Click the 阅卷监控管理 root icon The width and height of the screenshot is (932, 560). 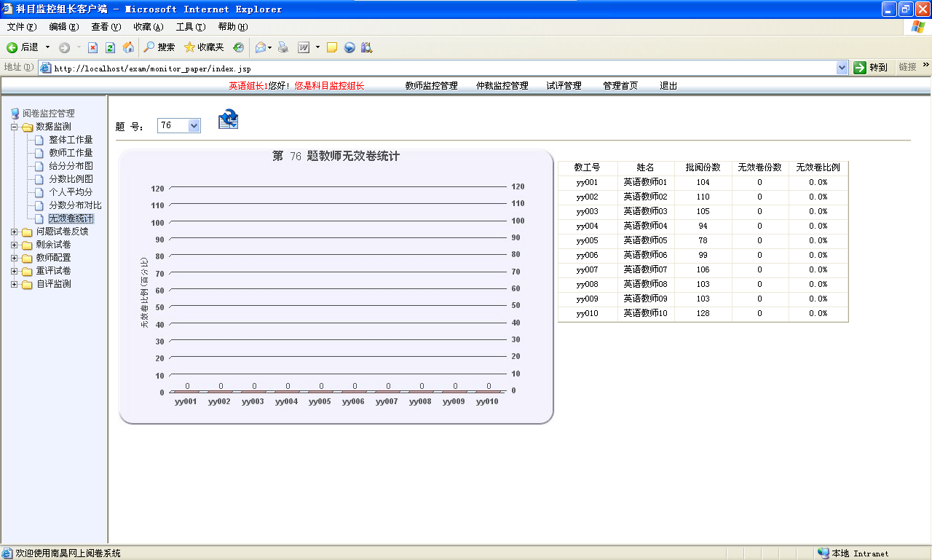click(15, 114)
